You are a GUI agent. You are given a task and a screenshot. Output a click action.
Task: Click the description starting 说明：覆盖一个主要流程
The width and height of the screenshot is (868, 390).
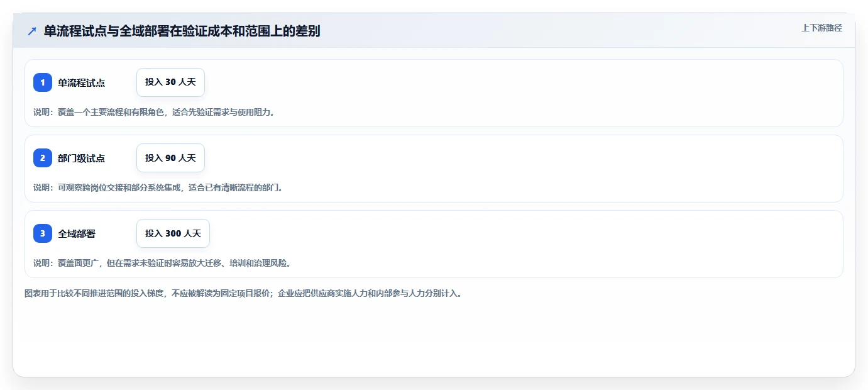click(x=154, y=112)
